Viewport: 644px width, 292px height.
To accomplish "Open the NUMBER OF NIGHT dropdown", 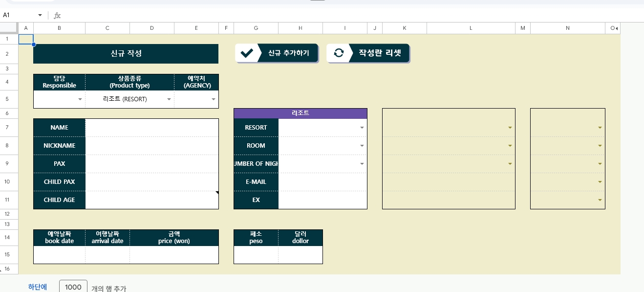I will [x=362, y=163].
